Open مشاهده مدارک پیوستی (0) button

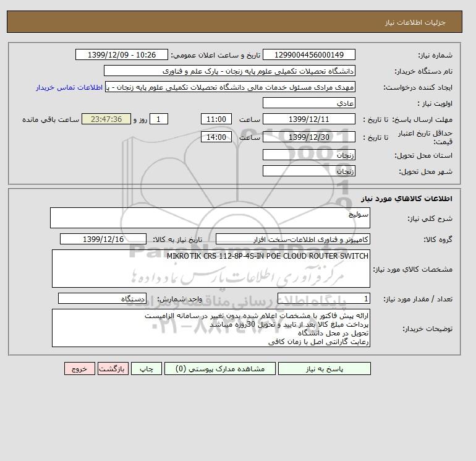(x=220, y=369)
